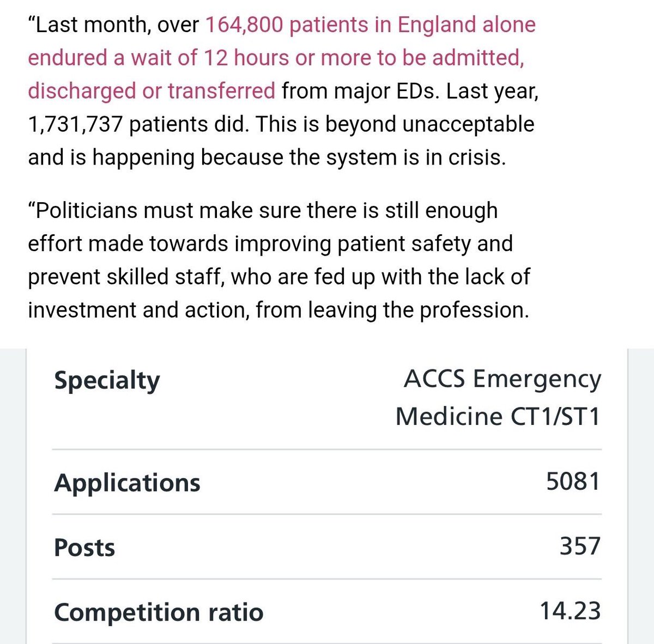The height and width of the screenshot is (644, 654).
Task: Click the 'leaving the profession' line
Action: 278,310
